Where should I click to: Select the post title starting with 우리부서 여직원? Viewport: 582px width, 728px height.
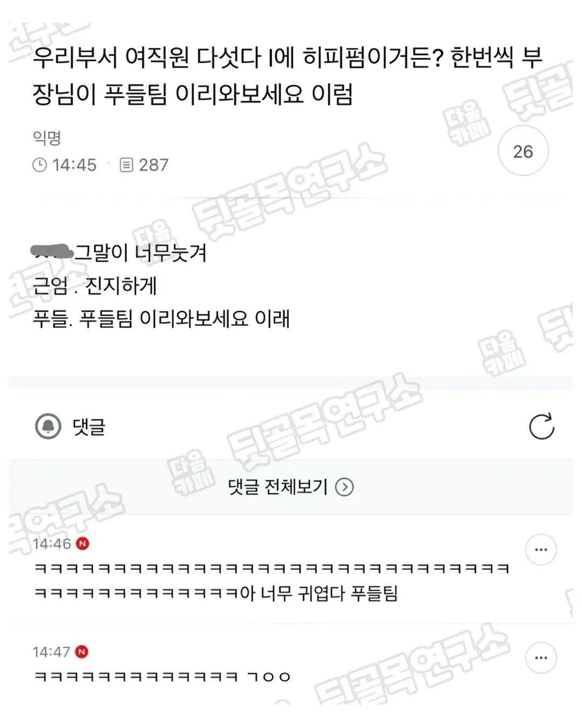287,75
